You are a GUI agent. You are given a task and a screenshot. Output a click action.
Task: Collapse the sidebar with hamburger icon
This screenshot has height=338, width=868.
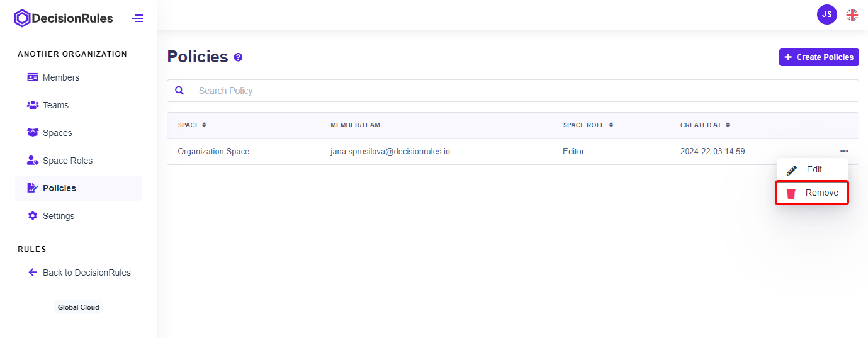click(137, 18)
